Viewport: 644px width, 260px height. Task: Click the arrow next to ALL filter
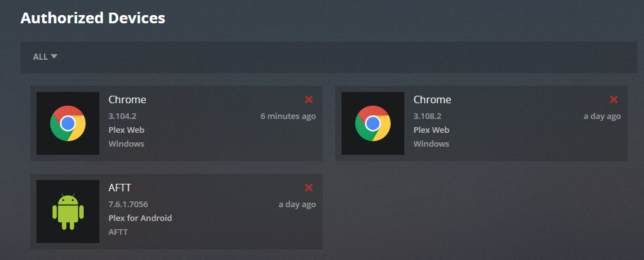point(54,56)
